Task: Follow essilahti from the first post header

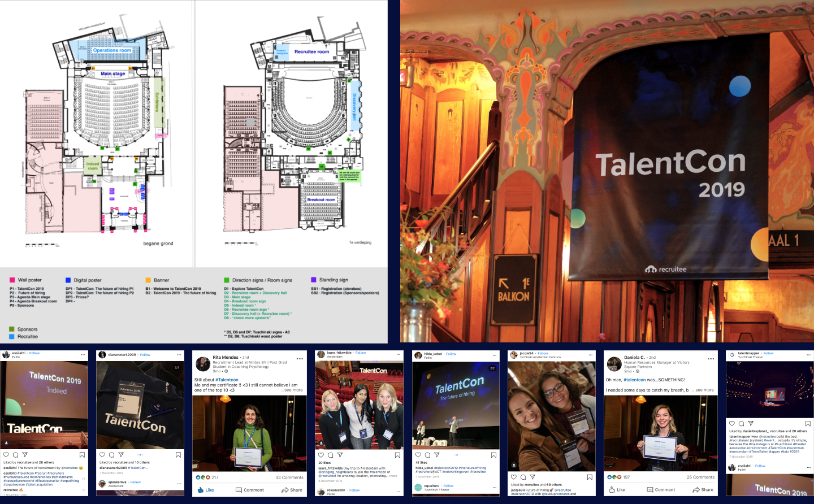Action: pos(34,353)
